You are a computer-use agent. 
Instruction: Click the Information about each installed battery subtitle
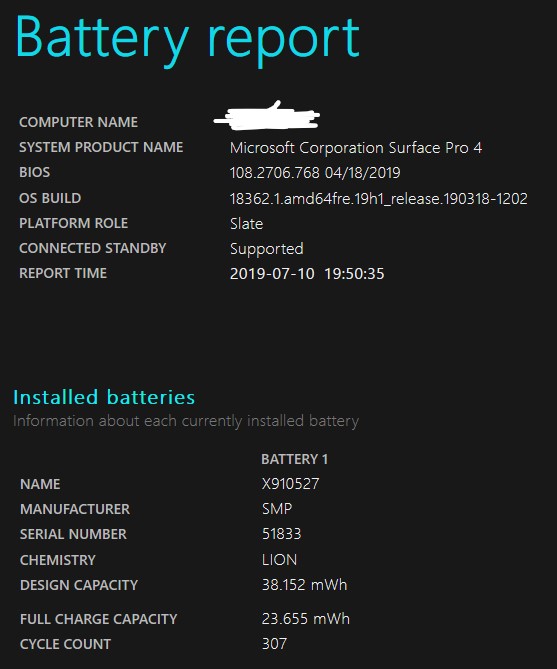[x=186, y=421]
